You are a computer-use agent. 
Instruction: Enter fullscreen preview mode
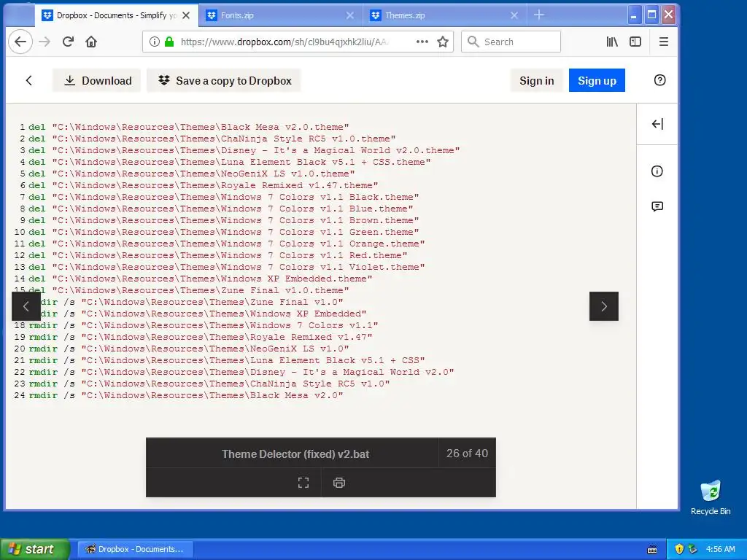(x=303, y=483)
